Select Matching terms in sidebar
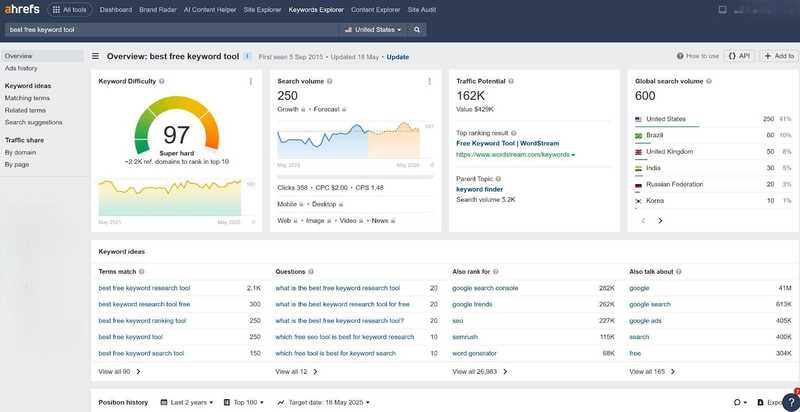The height and width of the screenshot is (412, 800). pos(27,98)
